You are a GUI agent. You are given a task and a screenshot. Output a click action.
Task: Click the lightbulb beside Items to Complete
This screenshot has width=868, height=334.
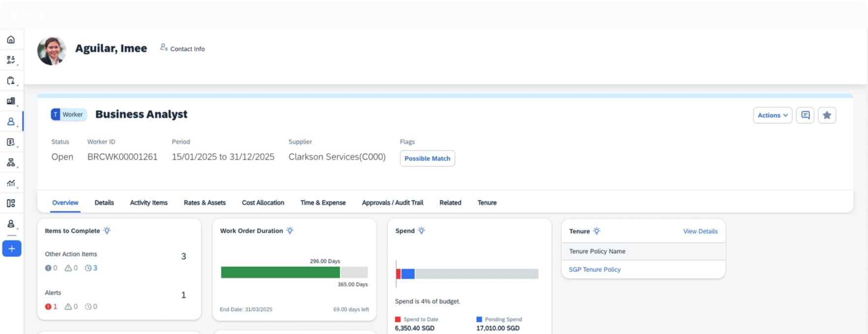(x=107, y=231)
